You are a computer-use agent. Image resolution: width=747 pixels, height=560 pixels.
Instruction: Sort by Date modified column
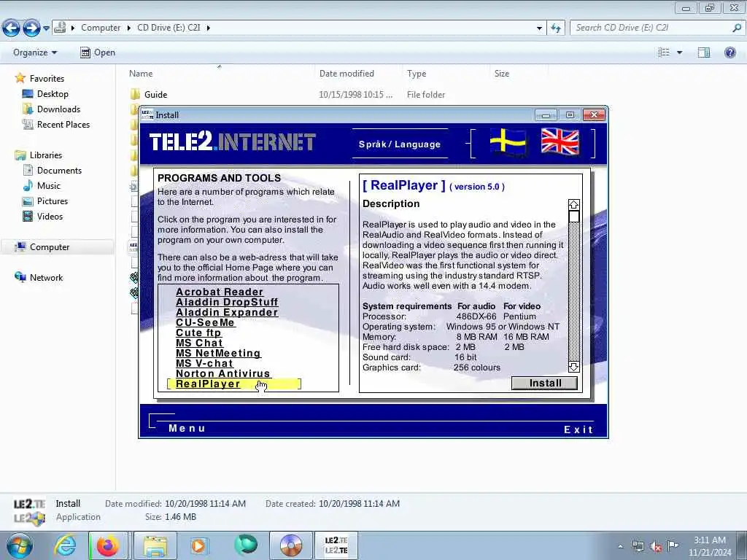[x=347, y=74]
